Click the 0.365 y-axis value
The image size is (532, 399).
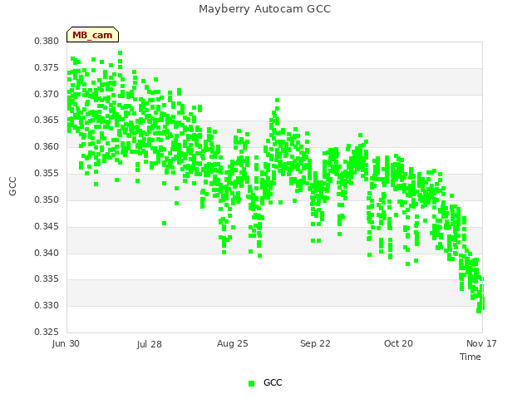47,121
